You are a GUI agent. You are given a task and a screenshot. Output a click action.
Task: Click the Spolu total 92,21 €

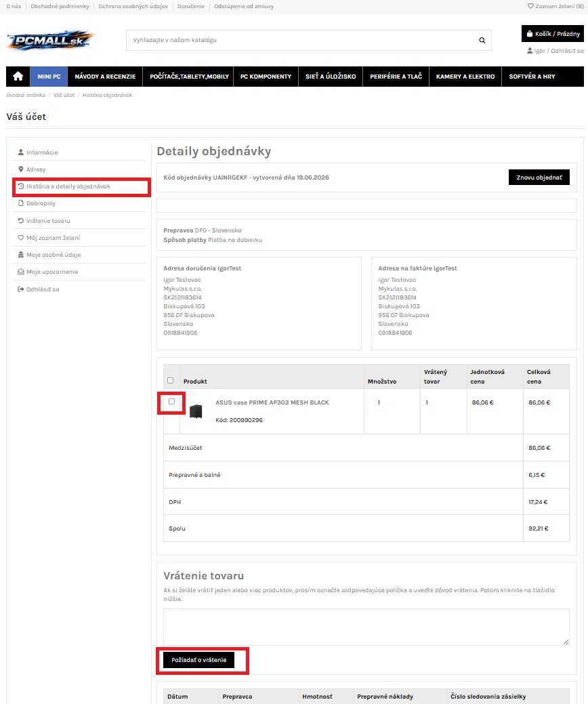click(x=538, y=529)
